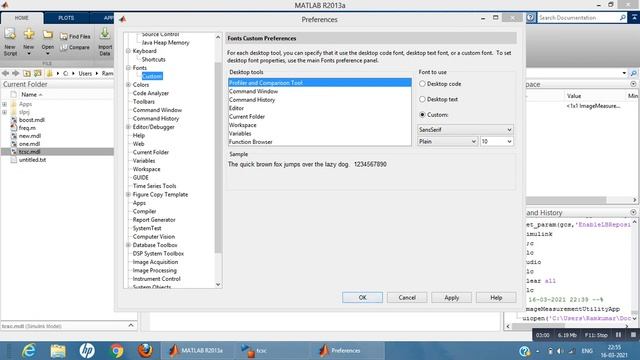Select the Desktop code radio button
This screenshot has height=360, width=640.
point(422,84)
